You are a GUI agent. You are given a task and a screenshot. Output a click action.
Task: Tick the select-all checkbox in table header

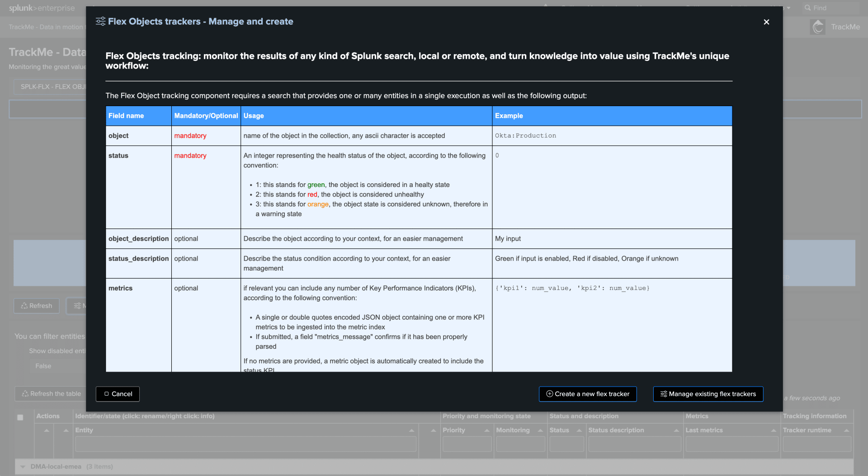point(20,417)
